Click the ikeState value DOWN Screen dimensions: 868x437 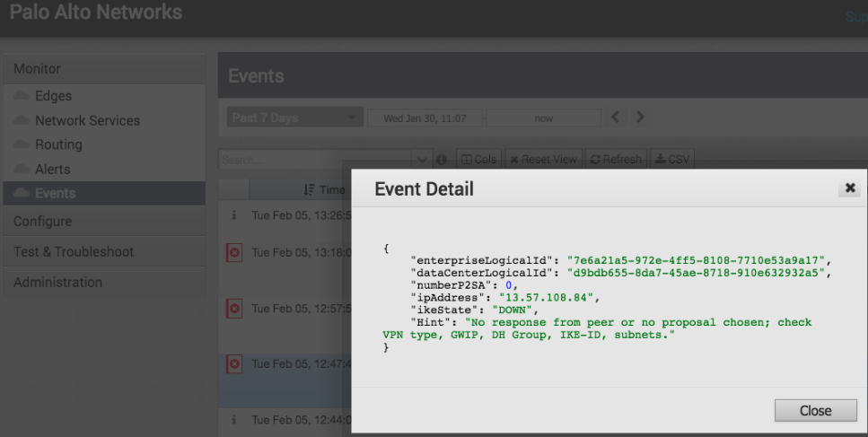pyautogui.click(x=512, y=310)
